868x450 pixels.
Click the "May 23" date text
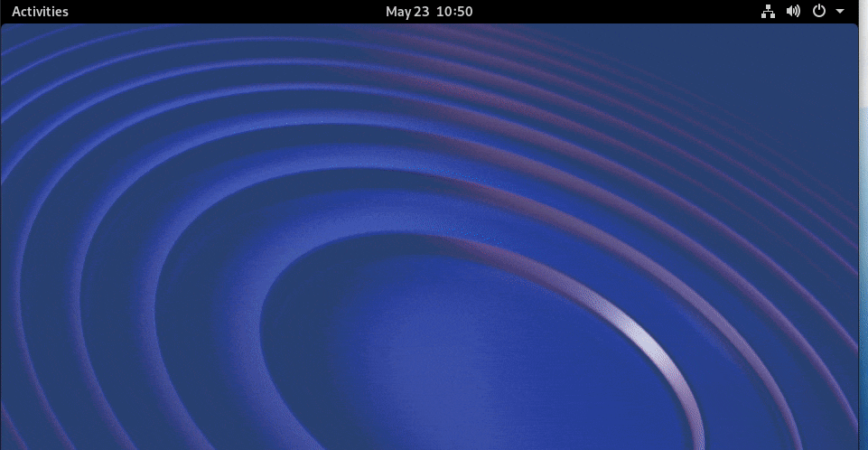[x=408, y=12]
